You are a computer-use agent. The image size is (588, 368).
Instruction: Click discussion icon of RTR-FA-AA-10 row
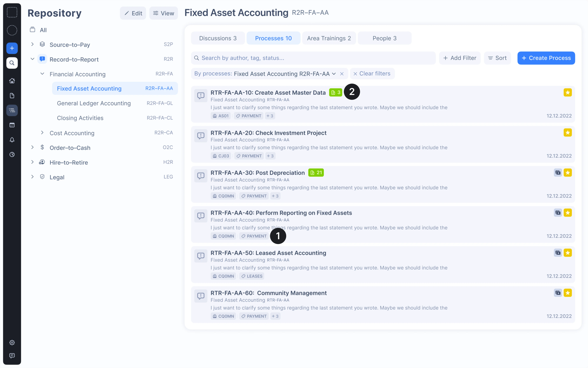(x=201, y=95)
